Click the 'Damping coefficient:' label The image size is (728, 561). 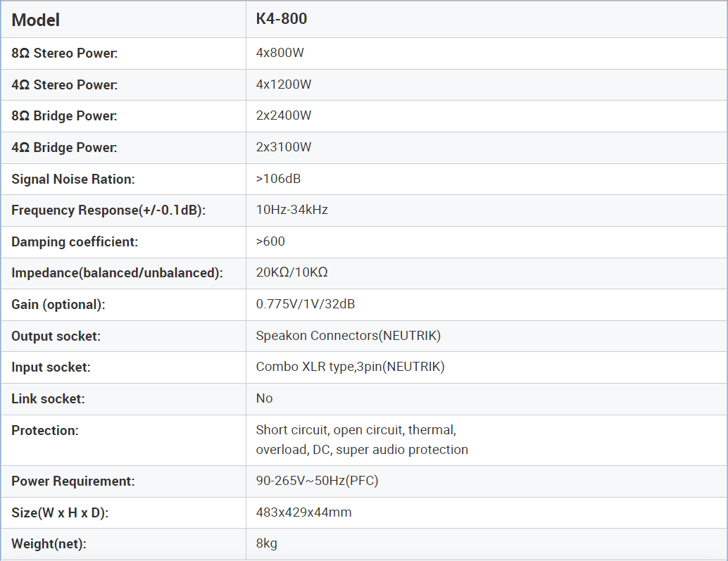pos(75,241)
